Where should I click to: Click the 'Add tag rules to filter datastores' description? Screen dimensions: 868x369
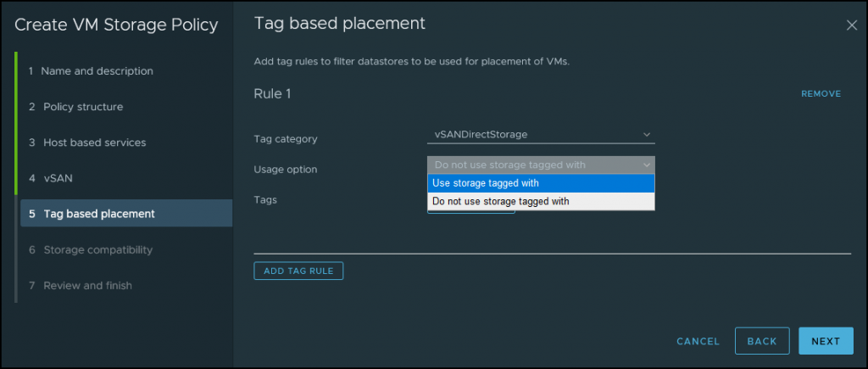click(x=411, y=61)
